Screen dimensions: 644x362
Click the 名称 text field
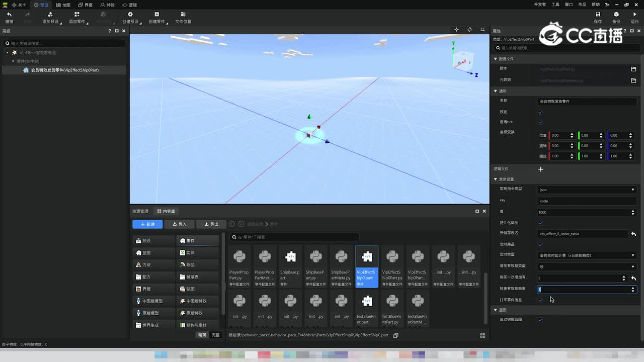click(587, 102)
